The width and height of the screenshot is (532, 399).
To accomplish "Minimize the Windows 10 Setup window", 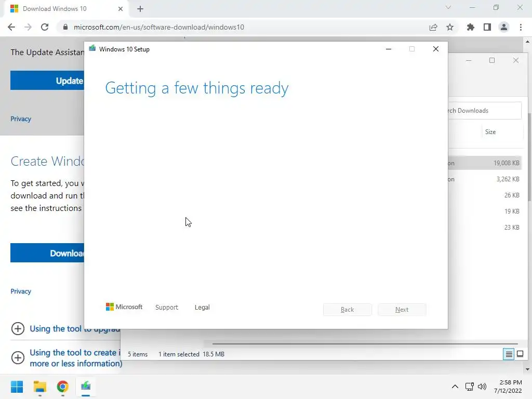I will point(389,49).
